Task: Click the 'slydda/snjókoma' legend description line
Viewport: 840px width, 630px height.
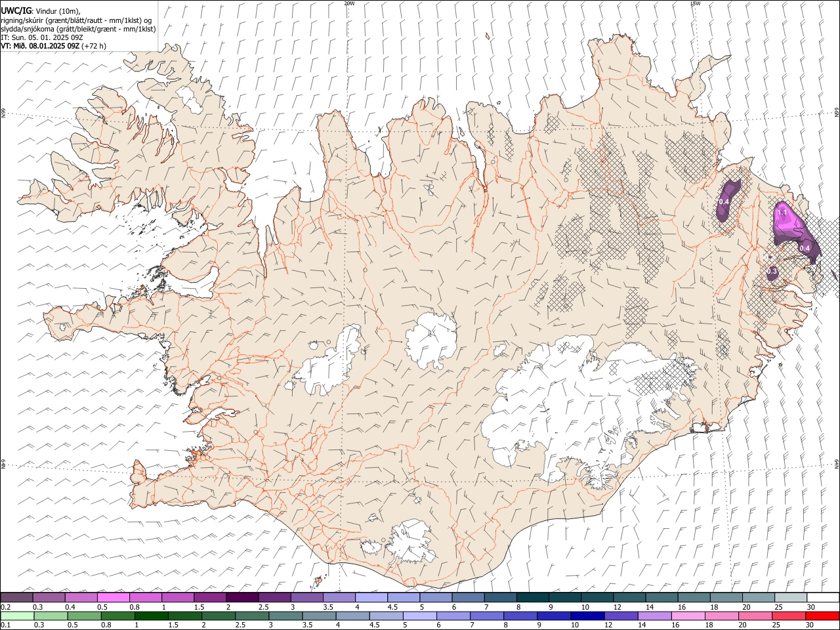Action: coord(78,29)
